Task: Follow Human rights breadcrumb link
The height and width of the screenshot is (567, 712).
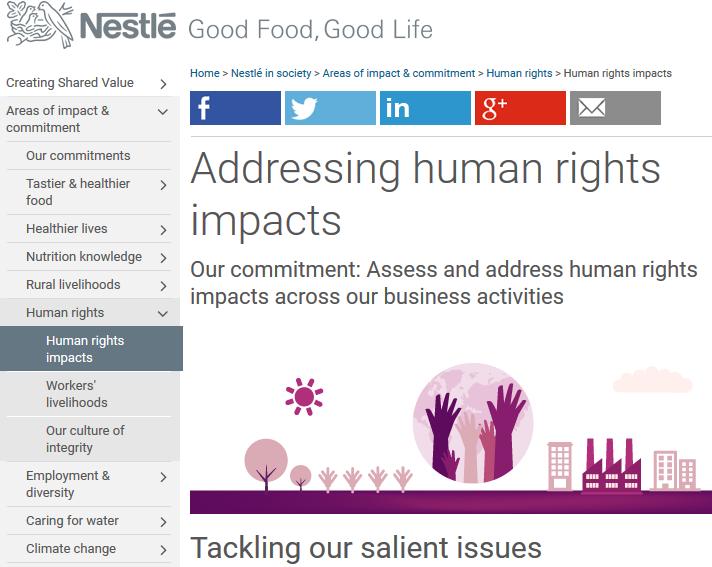Action: [x=519, y=73]
